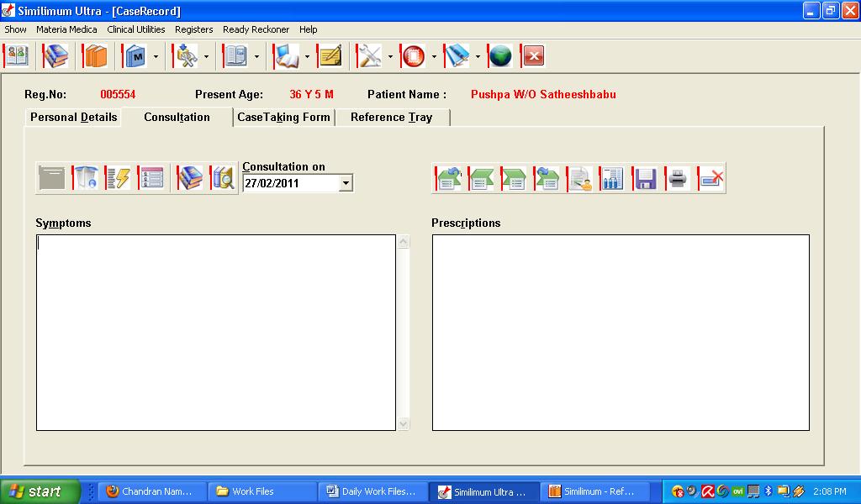Click the printer icon above Prescriptions
The image size is (861, 504).
[x=678, y=178]
